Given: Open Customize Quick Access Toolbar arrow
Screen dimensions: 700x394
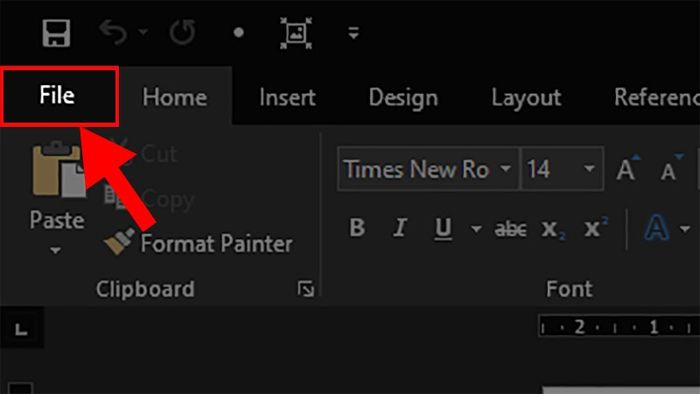Looking at the screenshot, I should click(x=354, y=33).
